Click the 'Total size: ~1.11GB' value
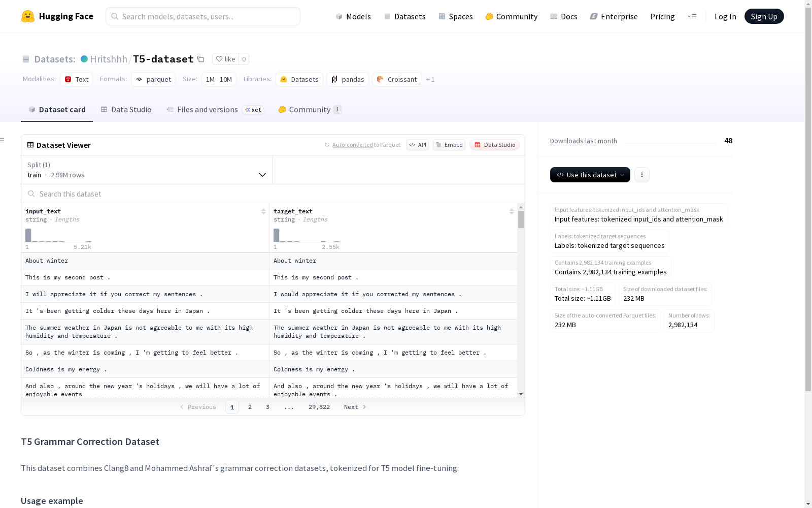Viewport: 812px width, 508px height. (583, 298)
